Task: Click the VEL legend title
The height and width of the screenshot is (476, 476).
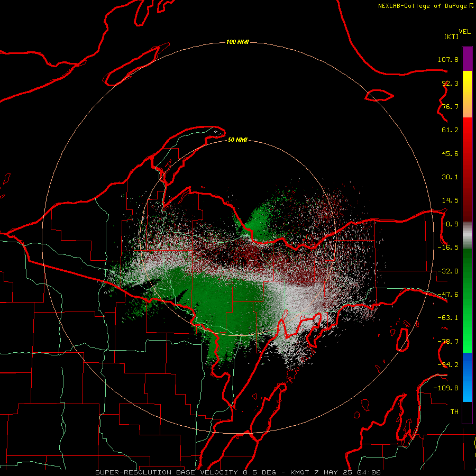Action: [x=464, y=32]
